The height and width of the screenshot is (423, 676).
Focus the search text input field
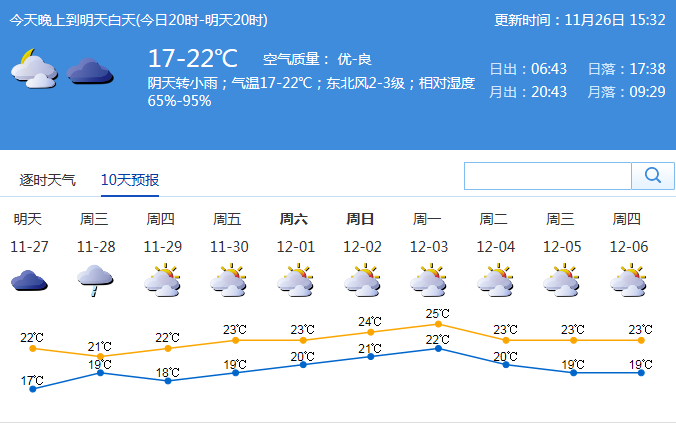(548, 176)
